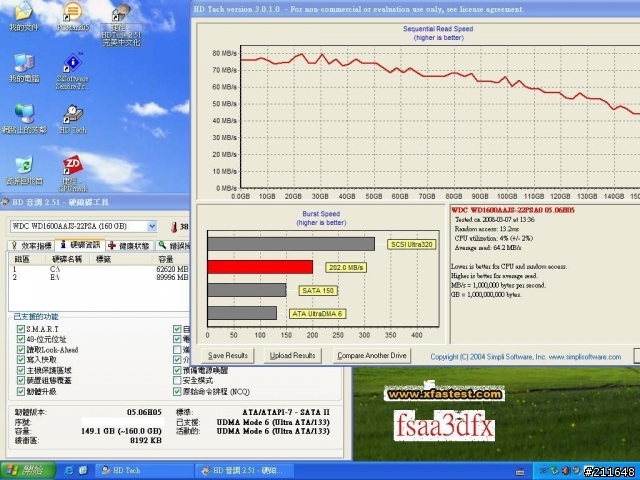Select the C:\ partition row
The width and height of the screenshot is (640, 480).
pos(100,269)
